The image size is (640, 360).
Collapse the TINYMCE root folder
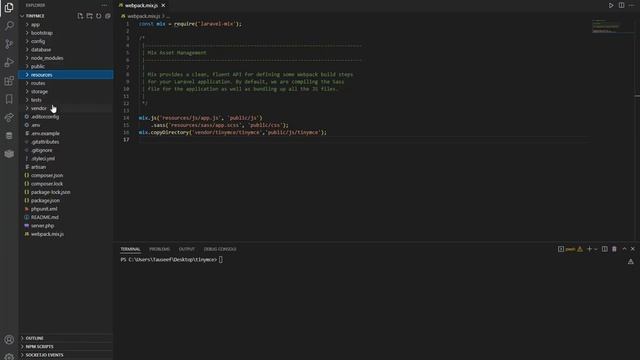pyautogui.click(x=35, y=16)
